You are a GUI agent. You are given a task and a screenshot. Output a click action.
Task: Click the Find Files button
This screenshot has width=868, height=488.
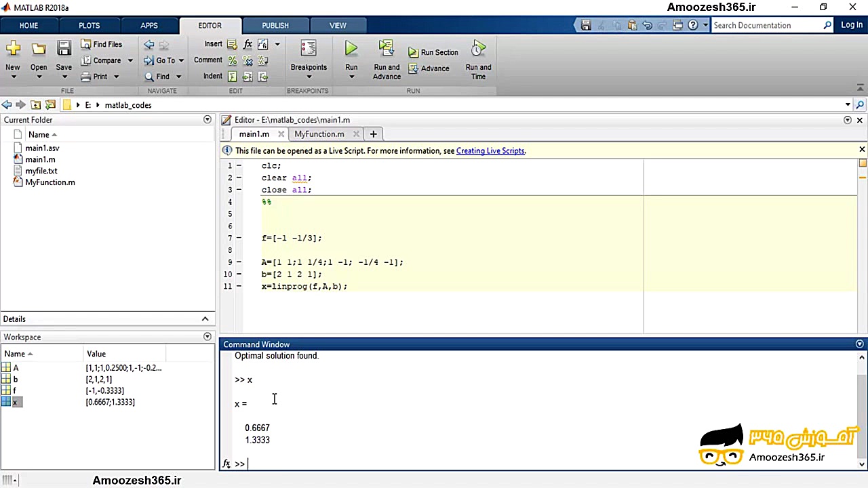coord(101,44)
